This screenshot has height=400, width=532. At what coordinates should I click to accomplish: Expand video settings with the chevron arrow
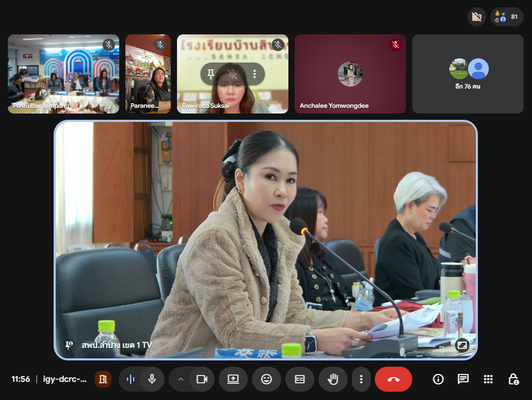coord(181,379)
